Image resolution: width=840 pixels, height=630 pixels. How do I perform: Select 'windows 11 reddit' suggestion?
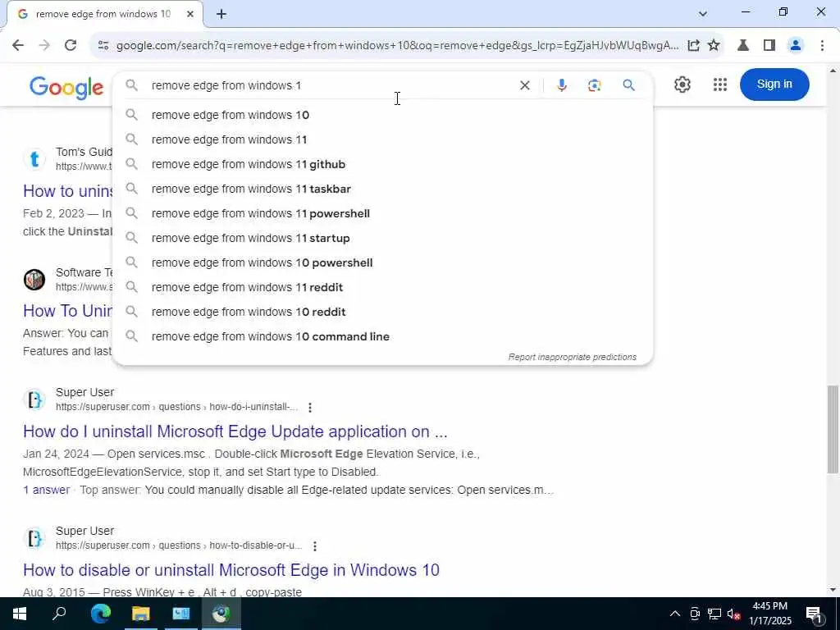pos(383,288)
